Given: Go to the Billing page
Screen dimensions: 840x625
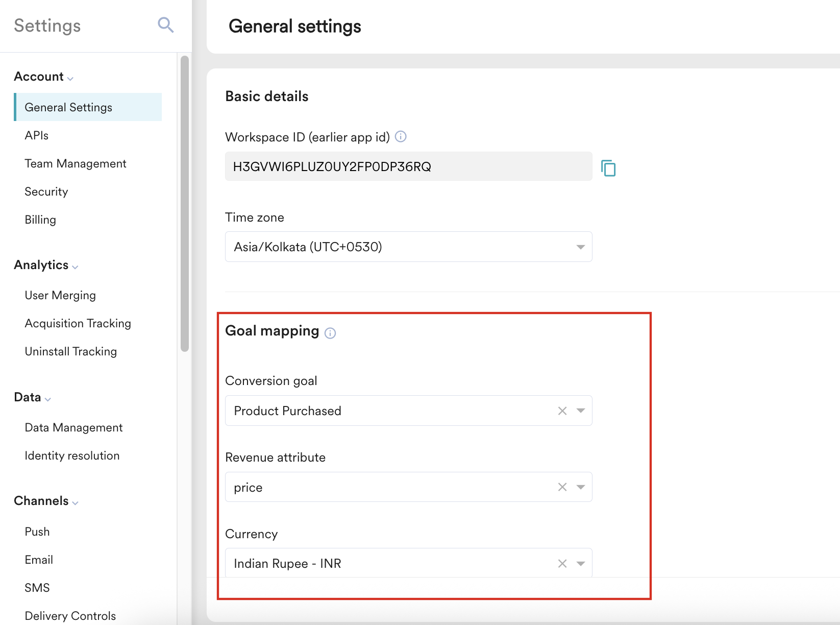Looking at the screenshot, I should (x=40, y=220).
